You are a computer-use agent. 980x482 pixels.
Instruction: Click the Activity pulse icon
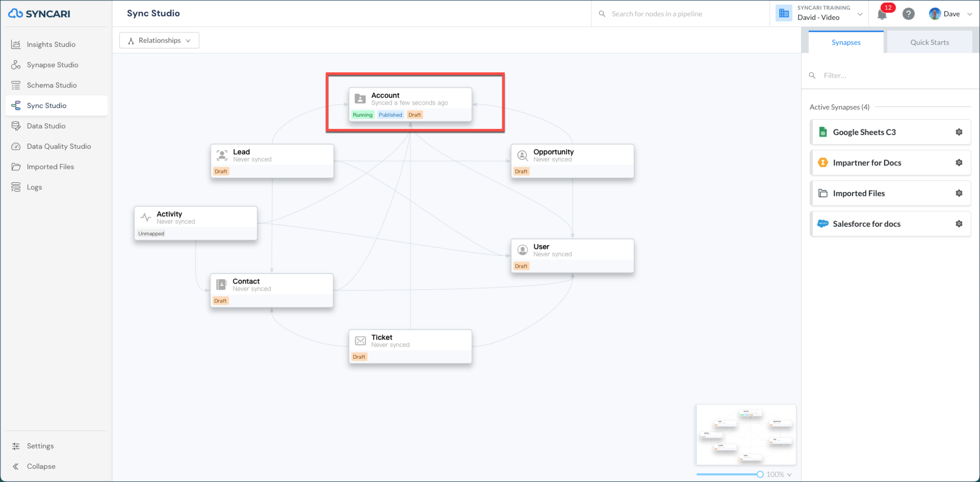(x=146, y=217)
